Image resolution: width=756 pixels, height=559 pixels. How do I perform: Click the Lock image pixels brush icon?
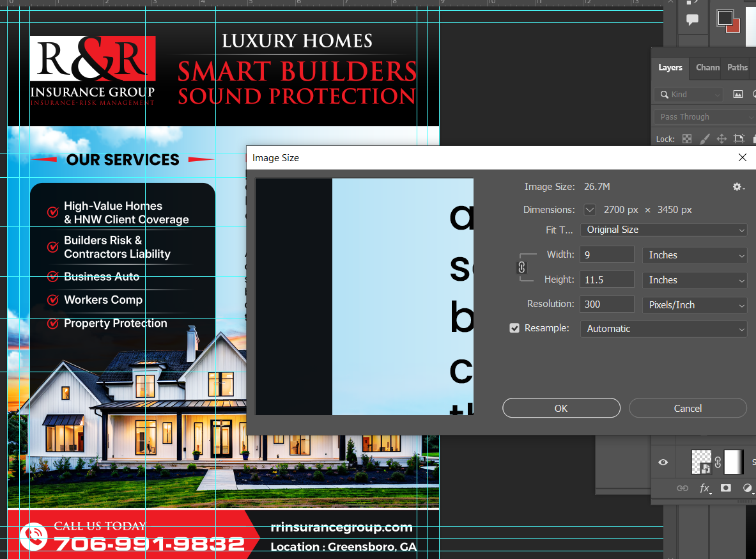point(704,139)
